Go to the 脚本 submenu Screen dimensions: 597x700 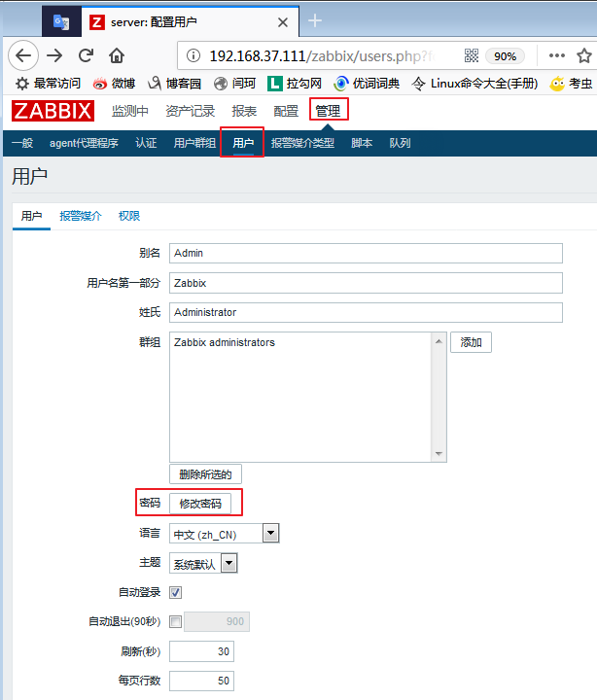pyautogui.click(x=362, y=143)
